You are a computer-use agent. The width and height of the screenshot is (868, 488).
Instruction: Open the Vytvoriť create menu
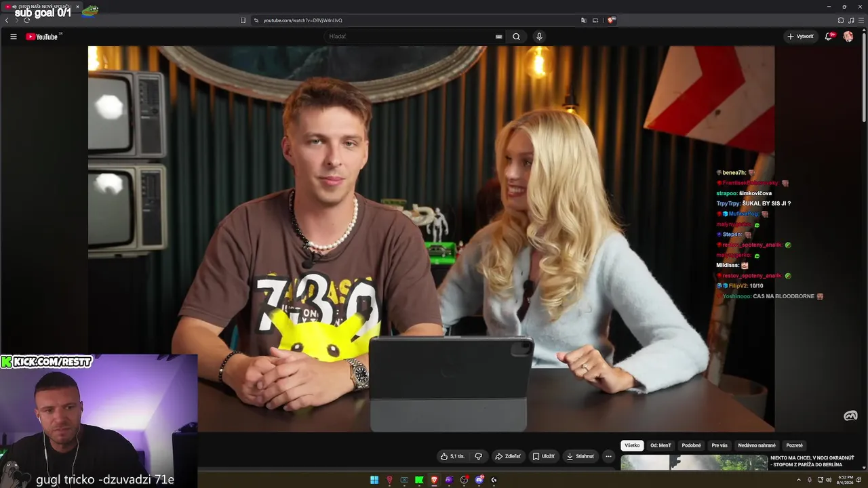pyautogui.click(x=800, y=37)
